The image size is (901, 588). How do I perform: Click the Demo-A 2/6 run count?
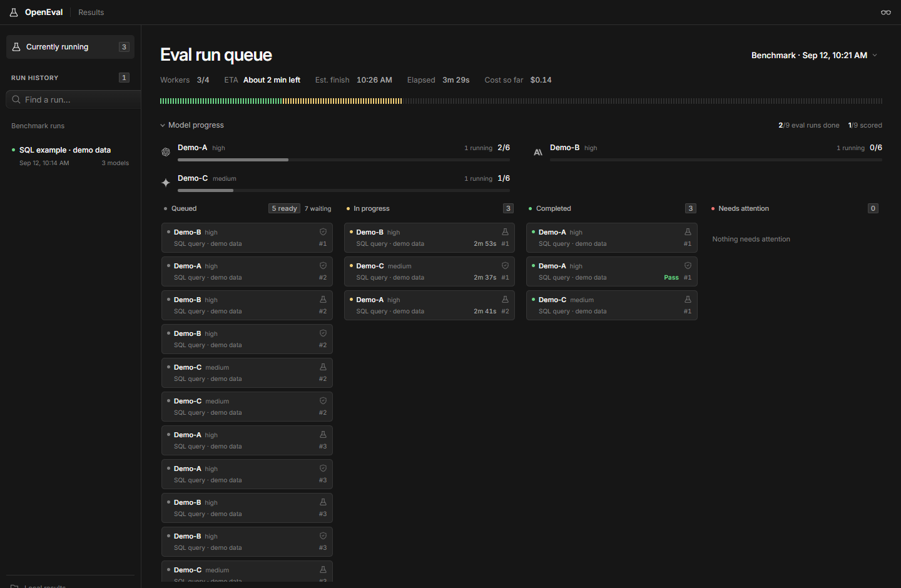click(504, 148)
